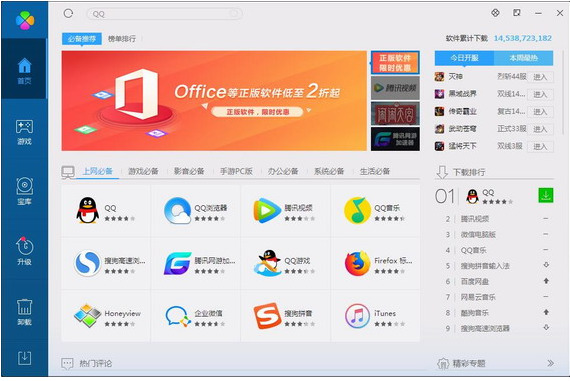Image resolution: width=570 pixels, height=381 pixels.
Task: Open 搜狗高速浏览器 in download ranking list
Action: (x=485, y=328)
